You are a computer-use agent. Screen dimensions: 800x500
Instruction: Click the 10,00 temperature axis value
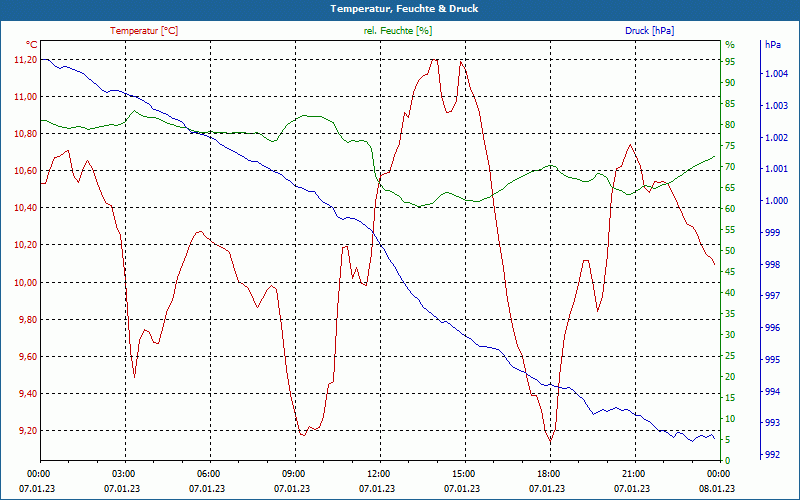(x=28, y=283)
